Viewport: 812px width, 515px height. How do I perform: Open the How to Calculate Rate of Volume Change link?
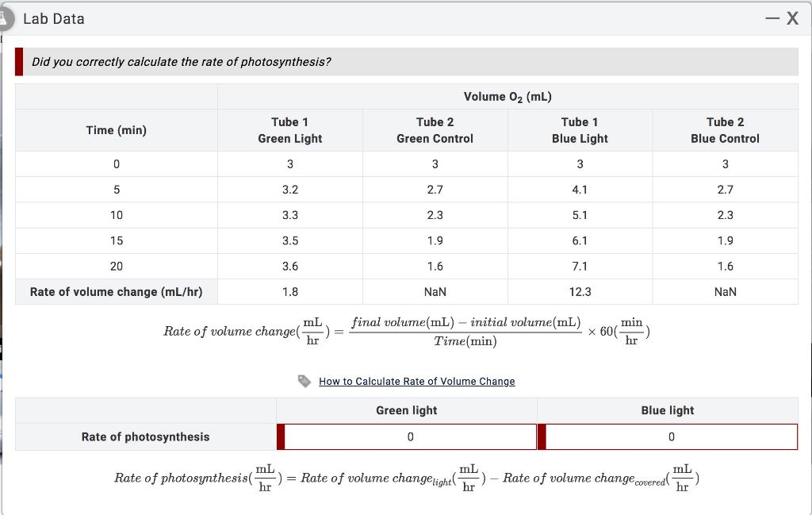click(417, 381)
